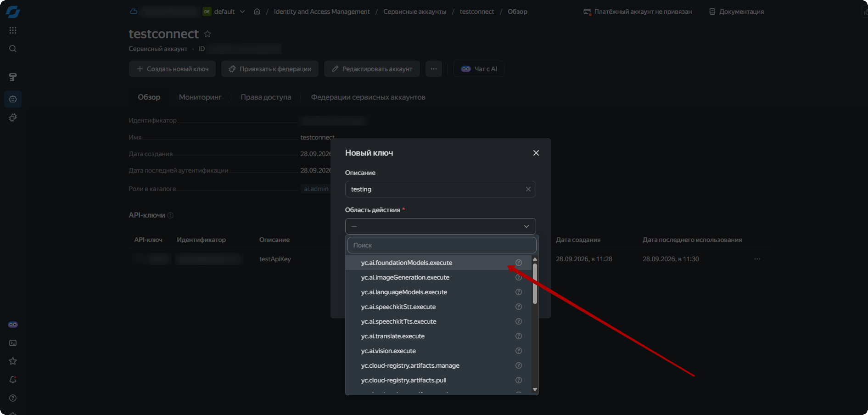This screenshot has width=868, height=415.
Task: Open the Yandex Cloud logo home
Action: (13, 12)
